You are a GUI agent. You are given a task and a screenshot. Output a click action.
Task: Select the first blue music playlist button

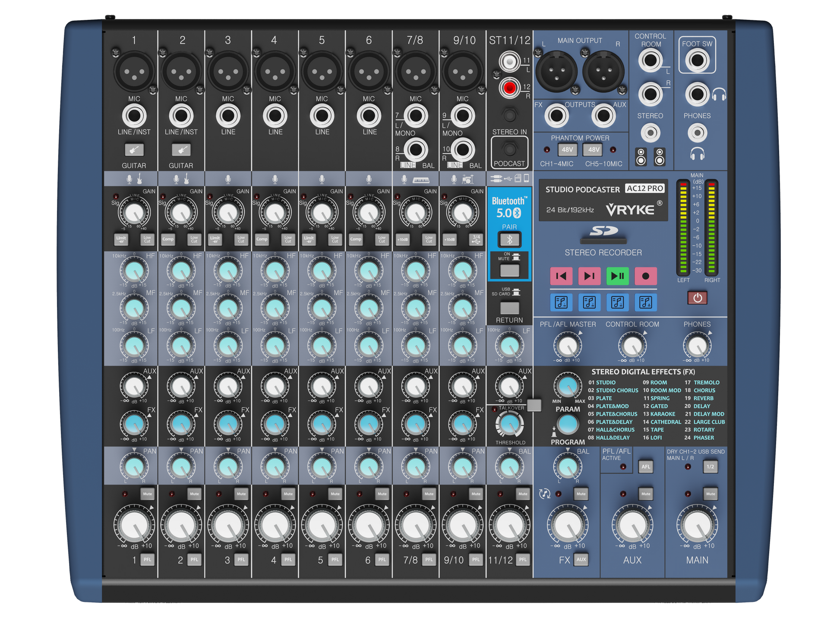click(x=561, y=302)
